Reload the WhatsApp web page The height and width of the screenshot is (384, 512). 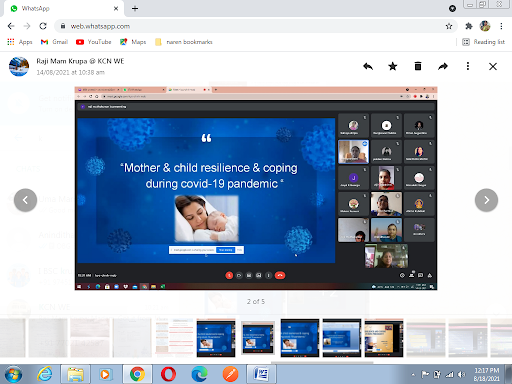coord(43,26)
